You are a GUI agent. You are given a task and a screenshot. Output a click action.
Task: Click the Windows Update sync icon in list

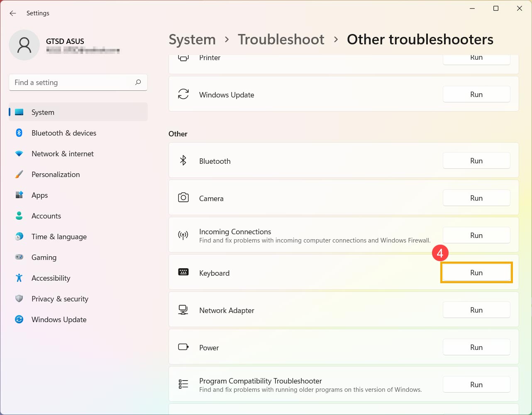tap(183, 94)
